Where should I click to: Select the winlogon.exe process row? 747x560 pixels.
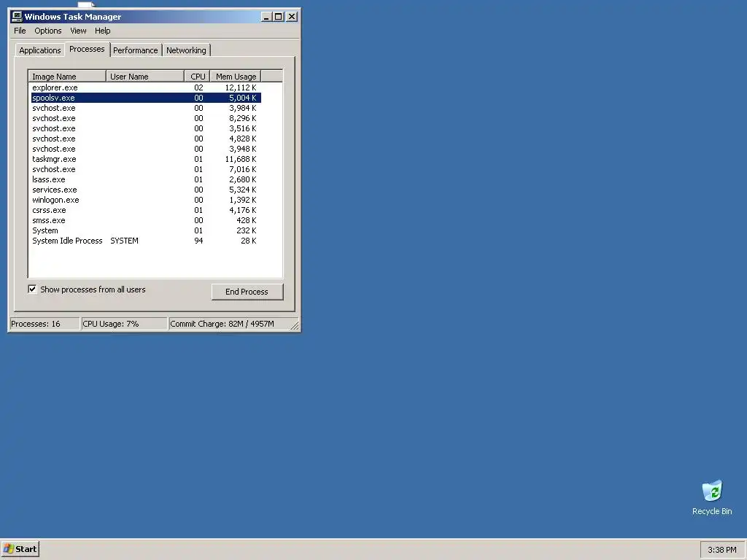point(146,200)
